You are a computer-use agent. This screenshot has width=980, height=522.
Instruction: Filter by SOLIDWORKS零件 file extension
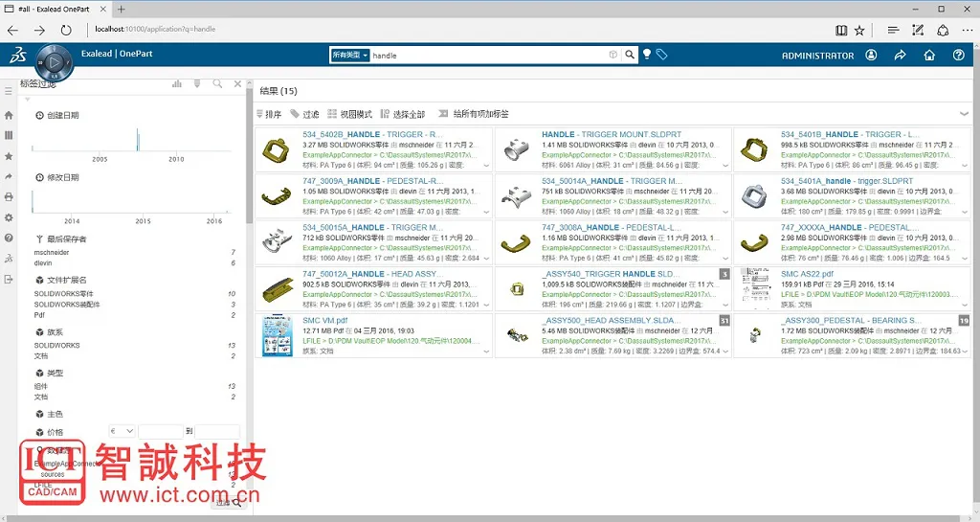click(x=64, y=293)
